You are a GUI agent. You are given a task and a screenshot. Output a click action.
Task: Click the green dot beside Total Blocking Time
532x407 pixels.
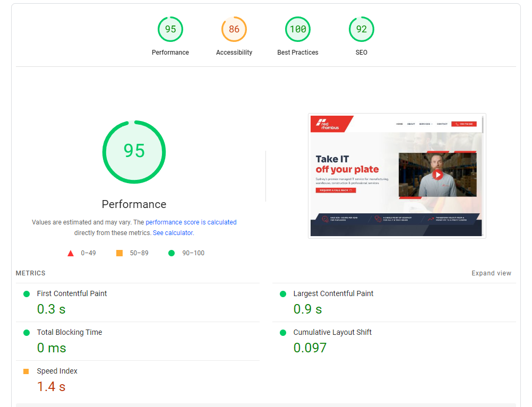point(25,332)
